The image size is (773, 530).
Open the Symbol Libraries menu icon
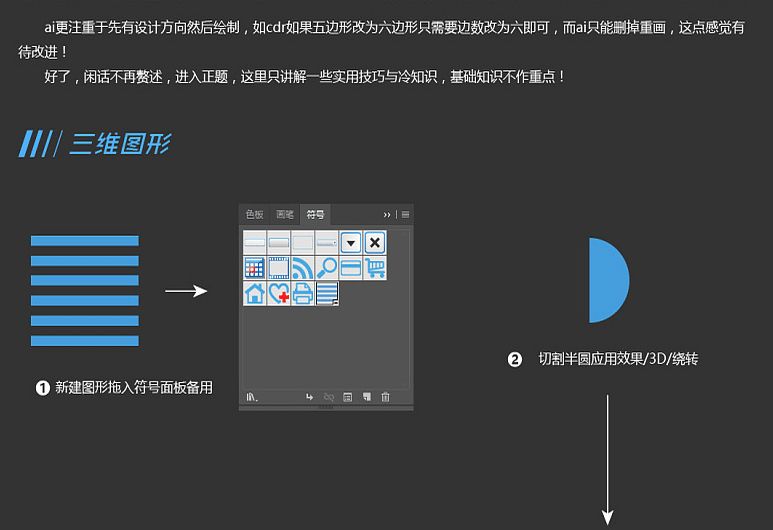252,397
